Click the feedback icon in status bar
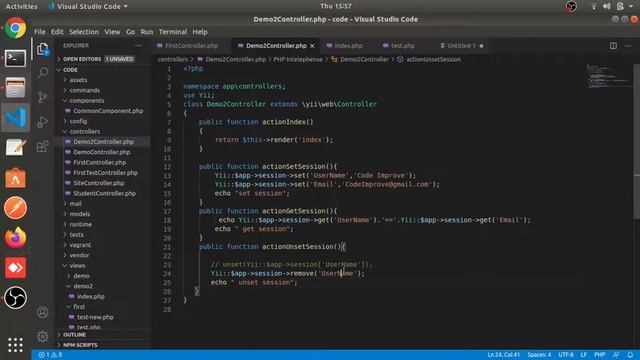The width and height of the screenshot is (640, 360). click(616, 355)
